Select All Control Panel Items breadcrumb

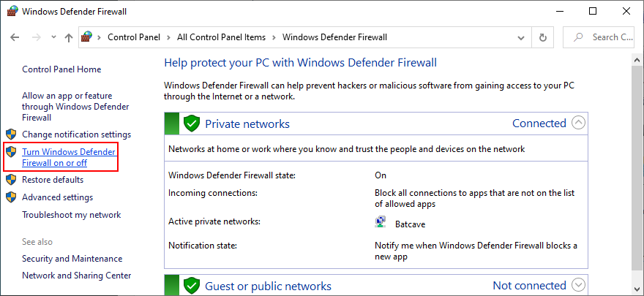pos(222,37)
